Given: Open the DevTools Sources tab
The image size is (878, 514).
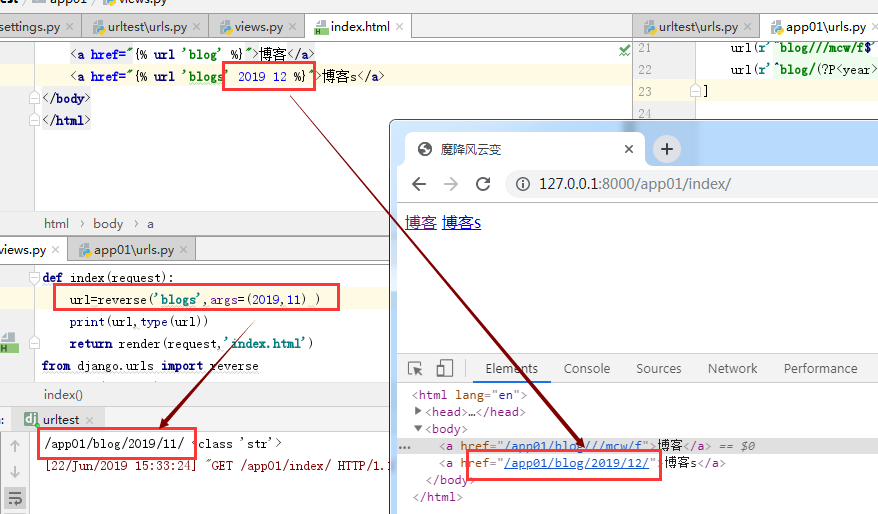Looking at the screenshot, I should pos(658,368).
